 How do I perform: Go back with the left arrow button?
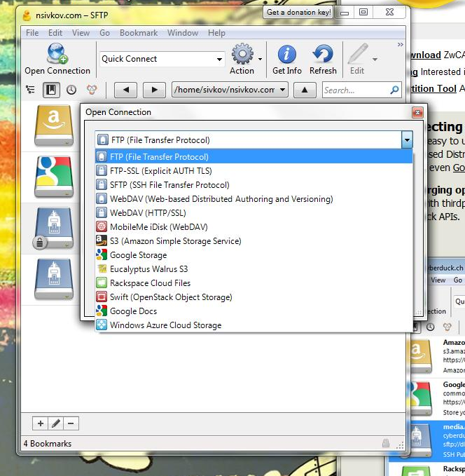pyautogui.click(x=125, y=90)
